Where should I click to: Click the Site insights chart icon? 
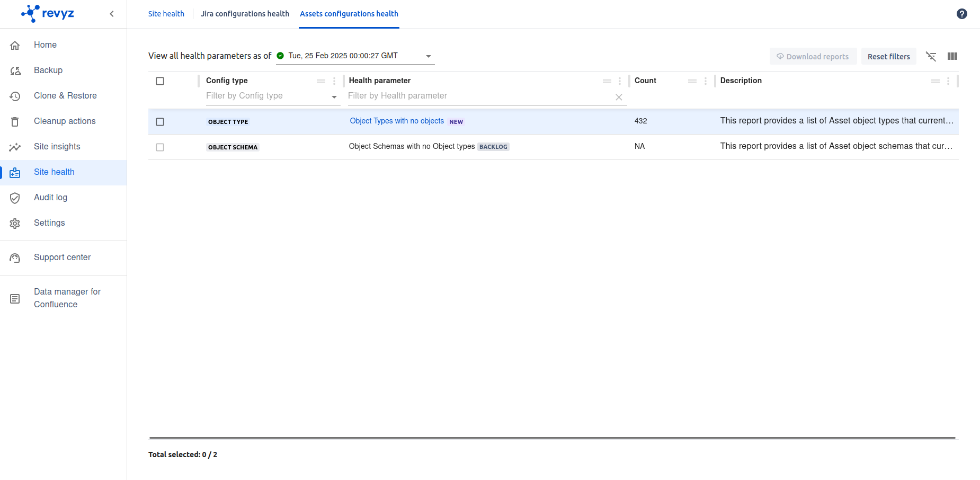pyautogui.click(x=15, y=147)
